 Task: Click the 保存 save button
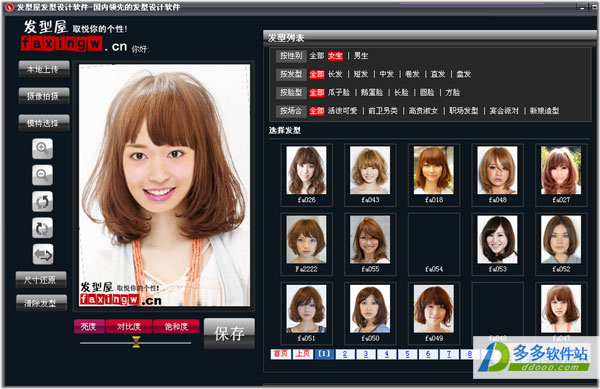tap(229, 333)
